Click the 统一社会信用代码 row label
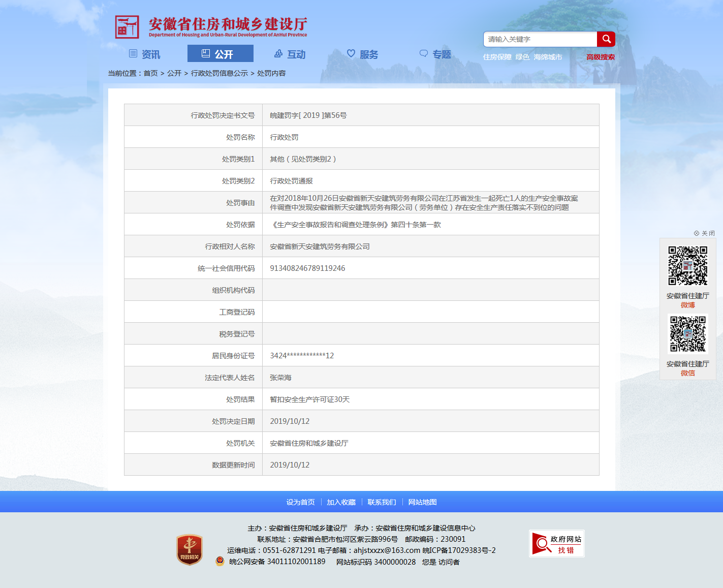This screenshot has width=723, height=588. pos(226,268)
